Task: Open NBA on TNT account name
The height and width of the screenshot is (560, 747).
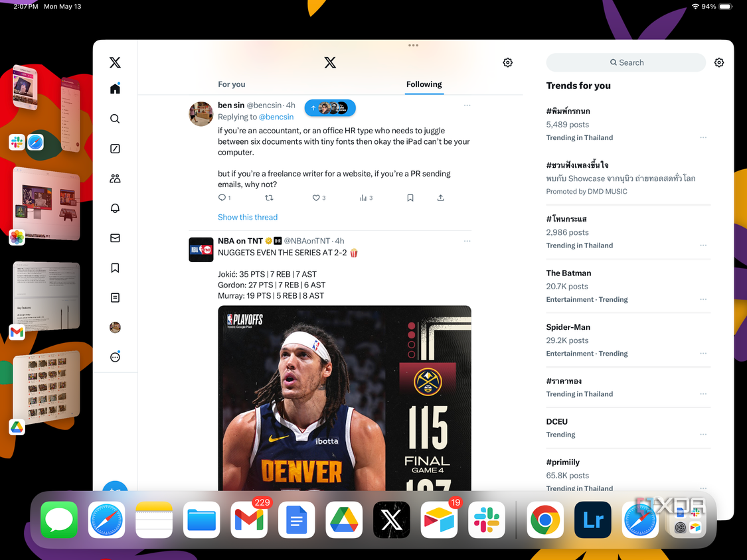Action: [240, 241]
